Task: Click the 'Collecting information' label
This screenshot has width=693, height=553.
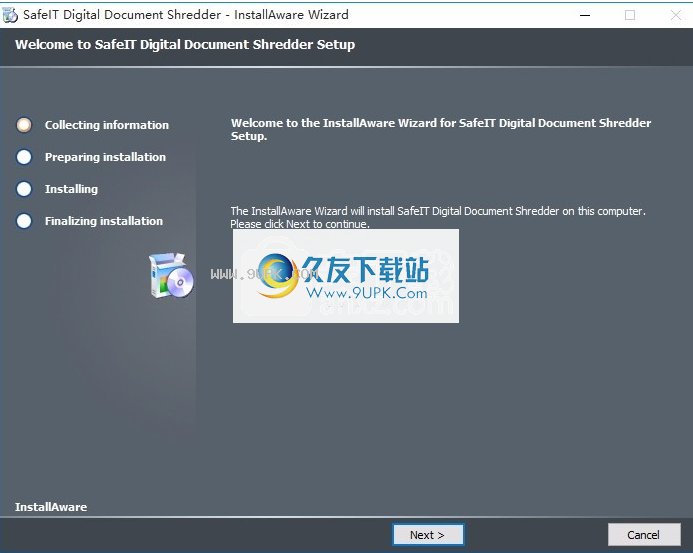Action: click(x=107, y=125)
